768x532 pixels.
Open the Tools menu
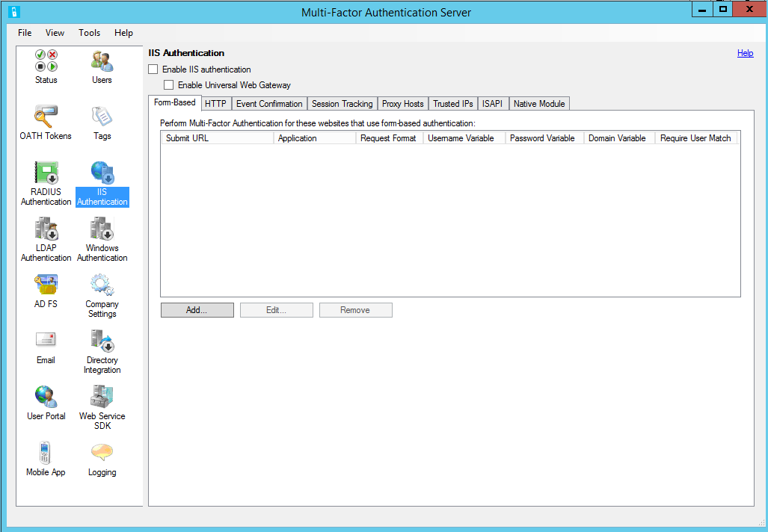point(89,33)
